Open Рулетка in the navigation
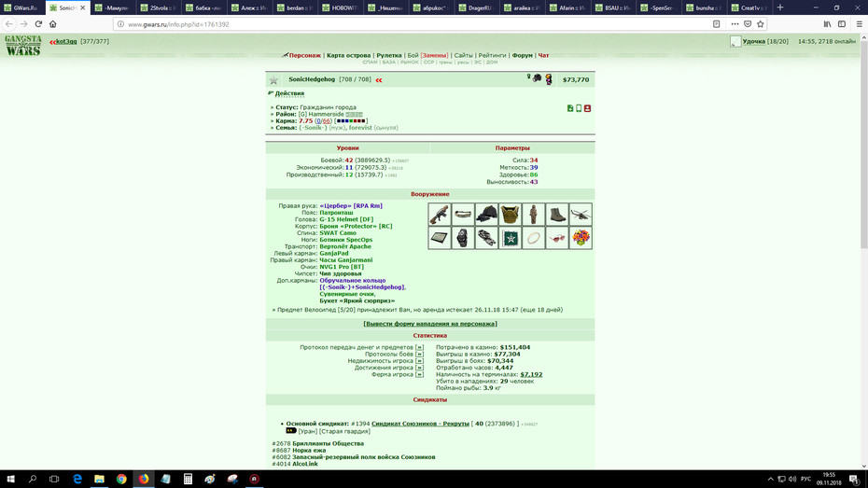The image size is (868, 488). pyautogui.click(x=388, y=55)
